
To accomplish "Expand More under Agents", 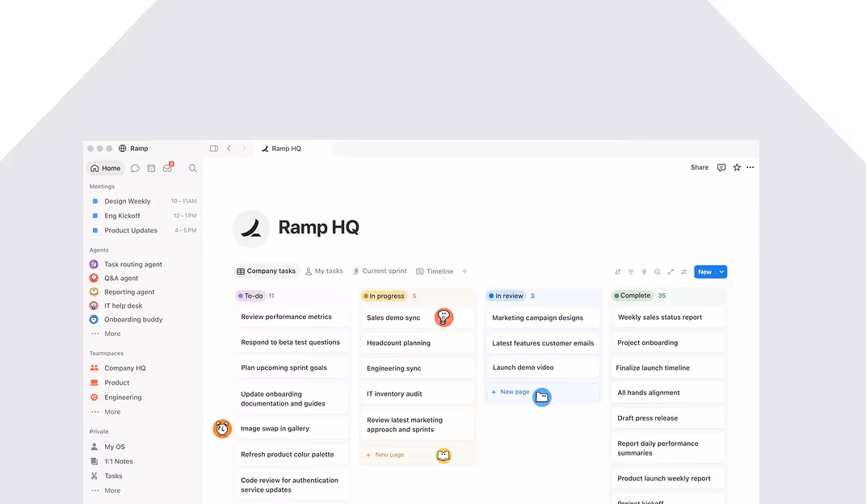I will pyautogui.click(x=112, y=334).
